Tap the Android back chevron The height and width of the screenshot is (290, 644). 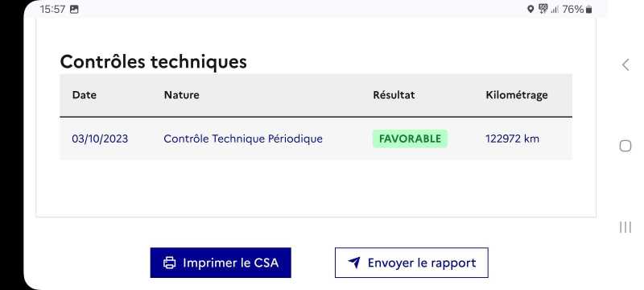coord(625,64)
